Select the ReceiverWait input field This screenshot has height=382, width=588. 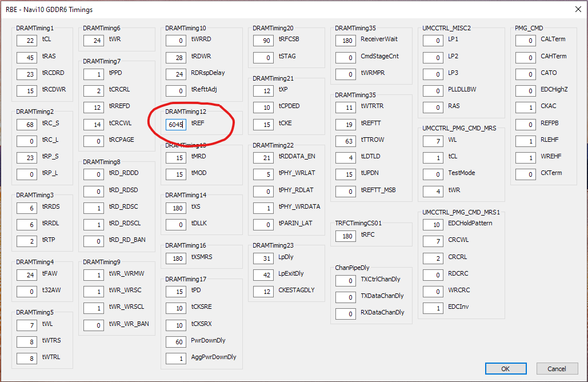click(x=345, y=41)
